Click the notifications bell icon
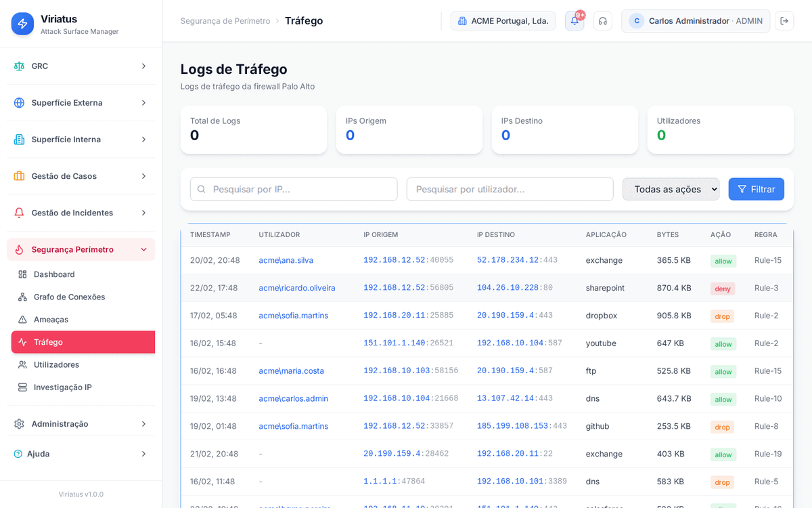The height and width of the screenshot is (508, 812). pos(574,21)
